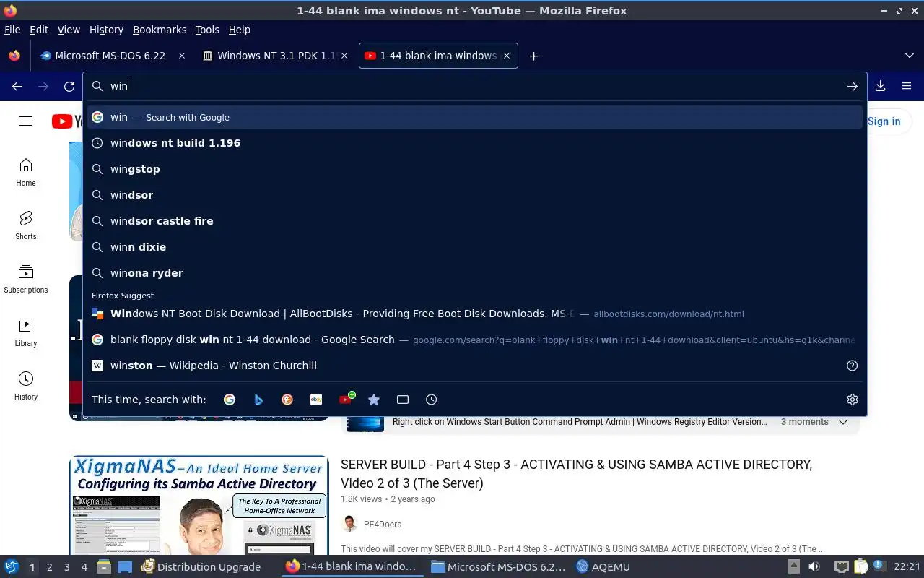The width and height of the screenshot is (924, 578).
Task: Search this time with DuckDuckGo icon
Action: point(287,400)
